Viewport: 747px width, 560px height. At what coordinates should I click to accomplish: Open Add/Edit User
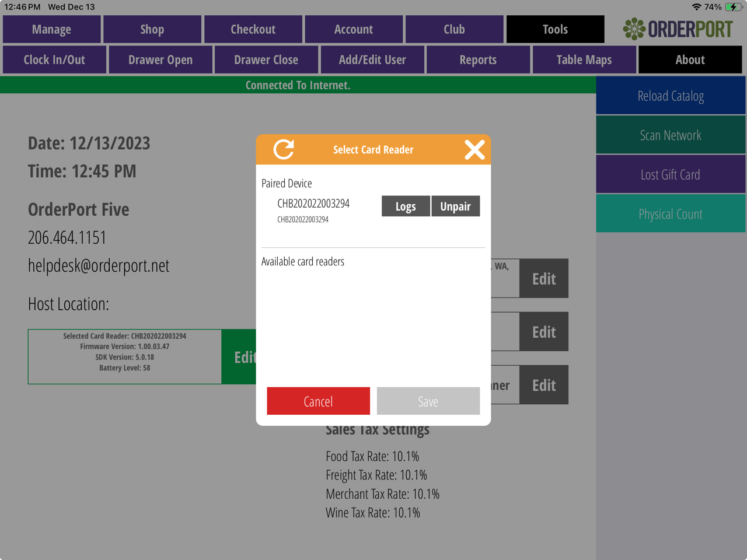372,60
